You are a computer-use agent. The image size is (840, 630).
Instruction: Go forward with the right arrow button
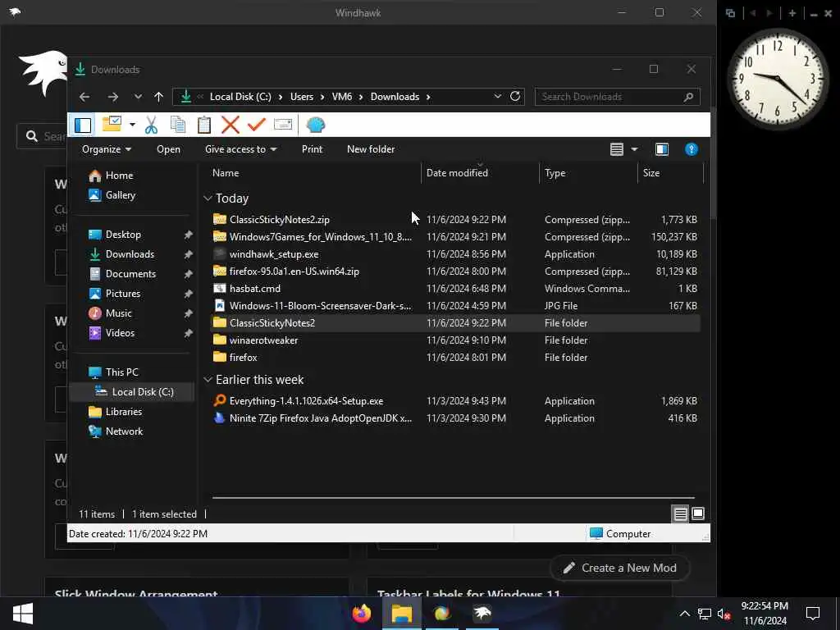click(112, 97)
